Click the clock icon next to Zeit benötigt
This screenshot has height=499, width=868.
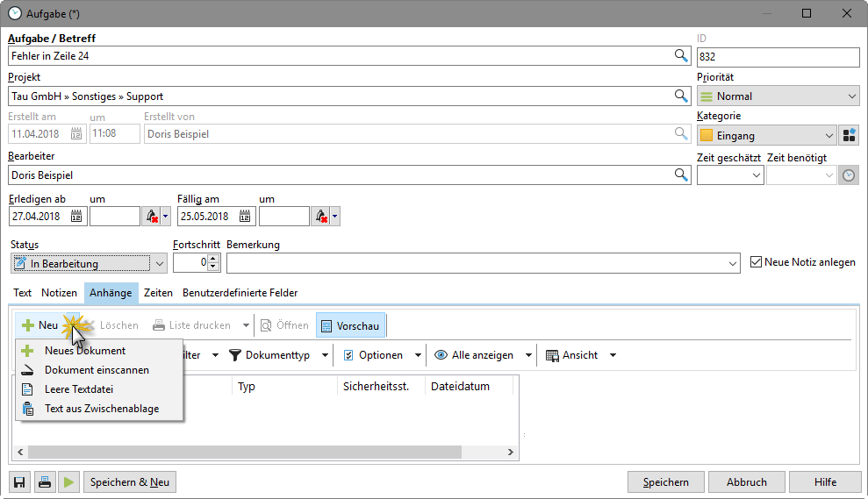point(849,175)
